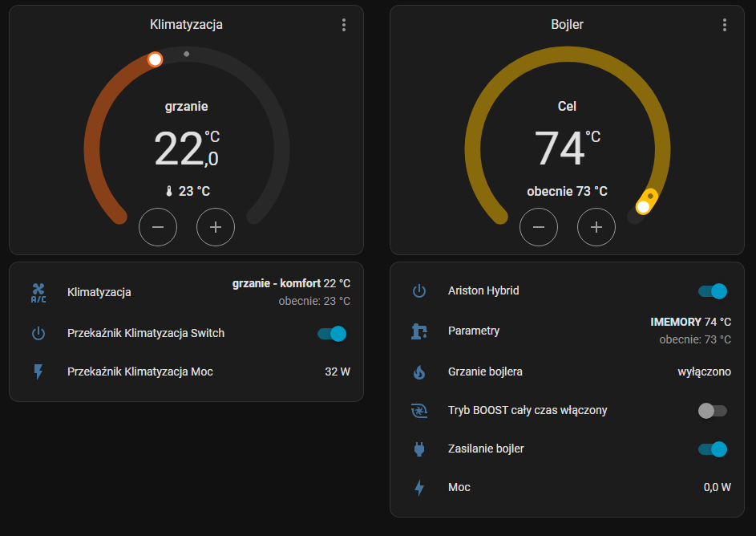Raise Bojler target temperature with plus button

coord(596,227)
